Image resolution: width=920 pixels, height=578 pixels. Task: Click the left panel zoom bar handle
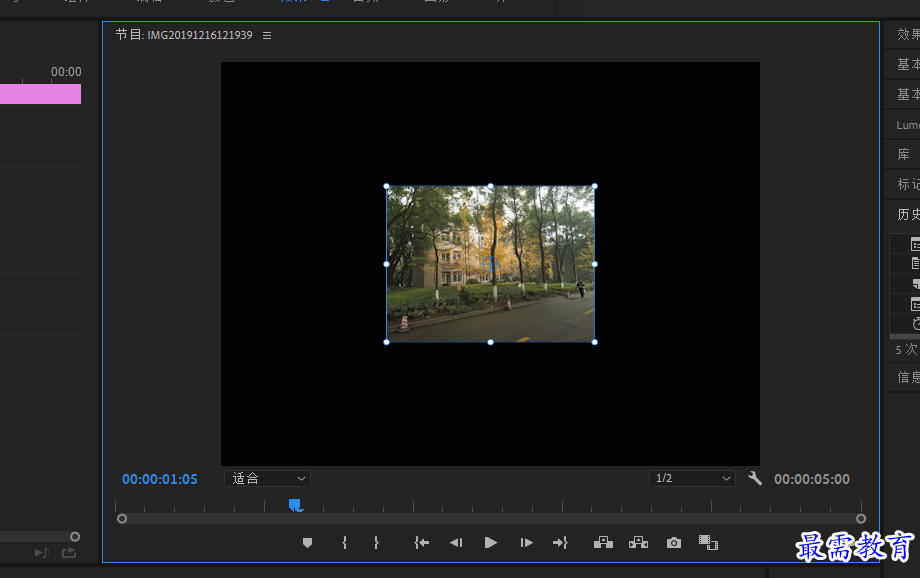point(75,536)
